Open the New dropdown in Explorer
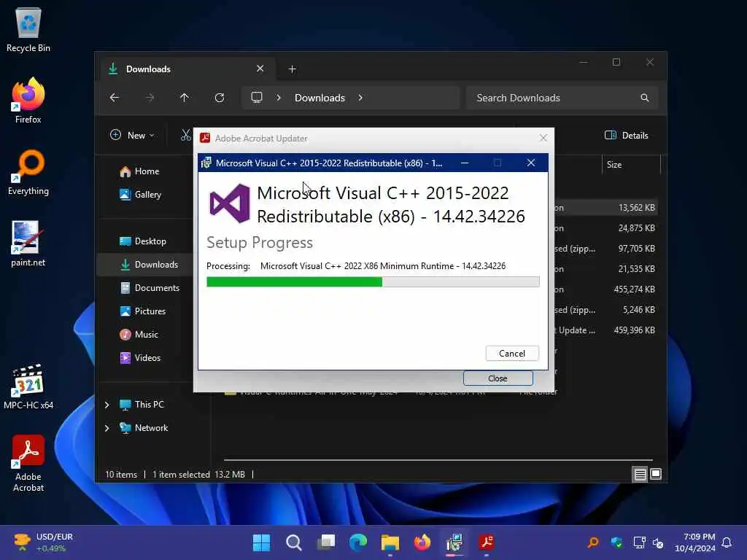747x560 pixels. pyautogui.click(x=132, y=135)
